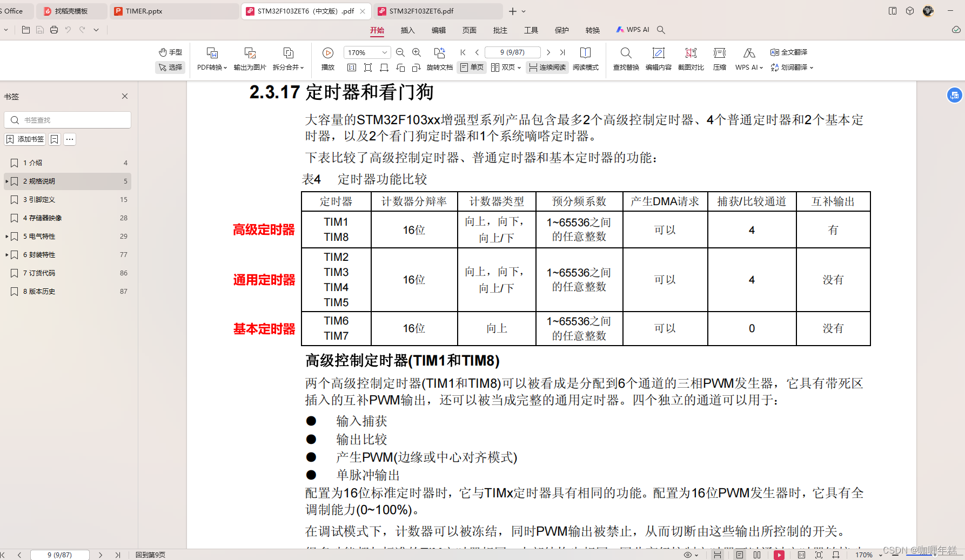Image resolution: width=965 pixels, height=560 pixels.
Task: Enter 阅读模式 reading mode
Action: [586, 59]
